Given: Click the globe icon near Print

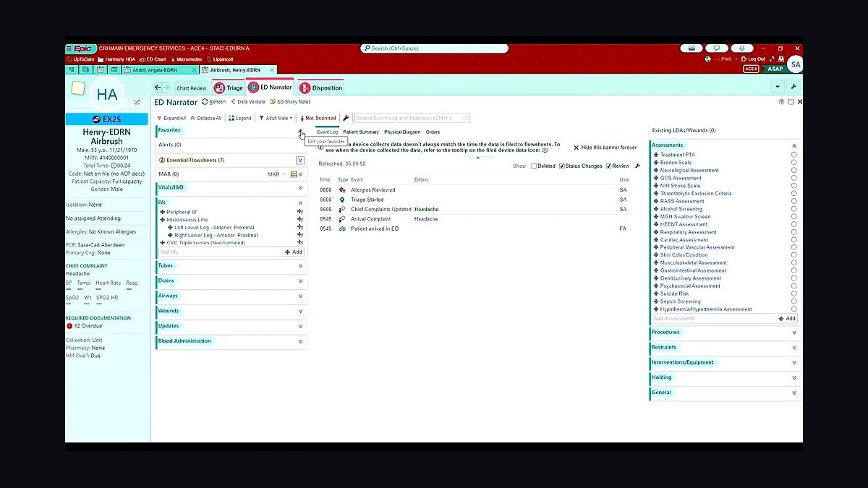Looking at the screenshot, I should [708, 59].
